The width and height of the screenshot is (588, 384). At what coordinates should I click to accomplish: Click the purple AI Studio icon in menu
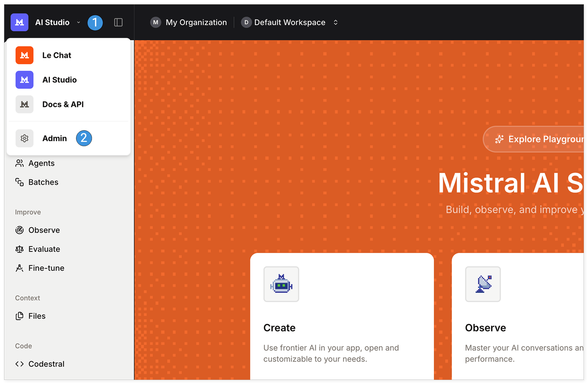[24, 80]
